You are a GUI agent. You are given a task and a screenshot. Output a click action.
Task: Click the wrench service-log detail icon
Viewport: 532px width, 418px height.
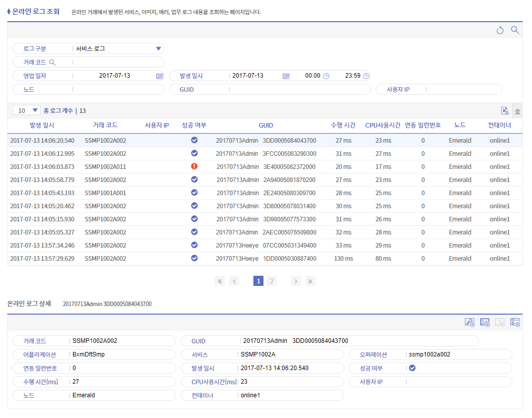[x=470, y=322]
